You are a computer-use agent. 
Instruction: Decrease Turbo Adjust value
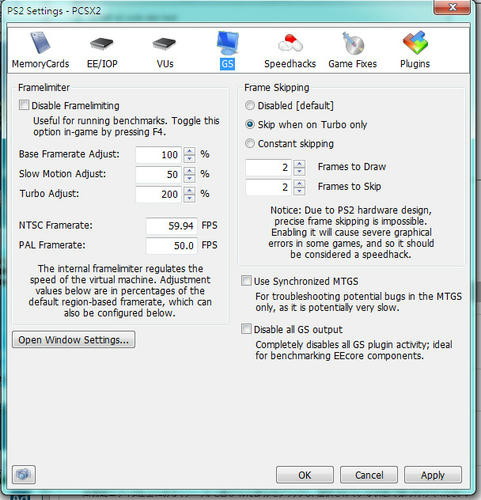[x=190, y=198]
